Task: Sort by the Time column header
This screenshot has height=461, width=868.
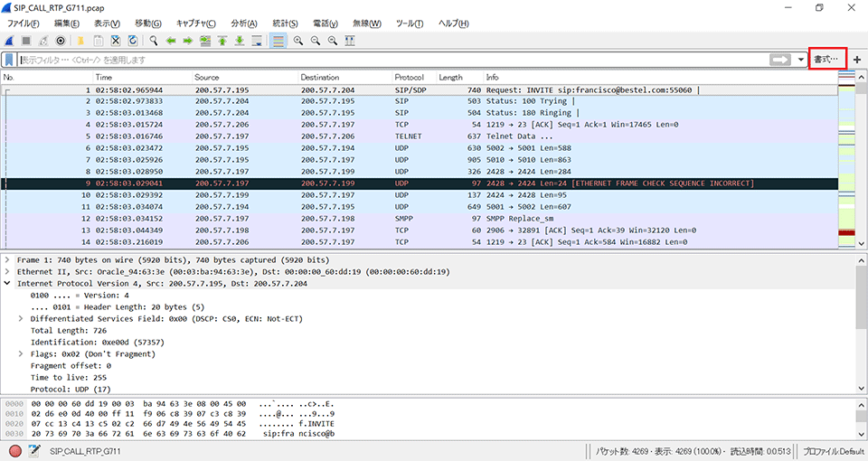Action: coord(142,78)
